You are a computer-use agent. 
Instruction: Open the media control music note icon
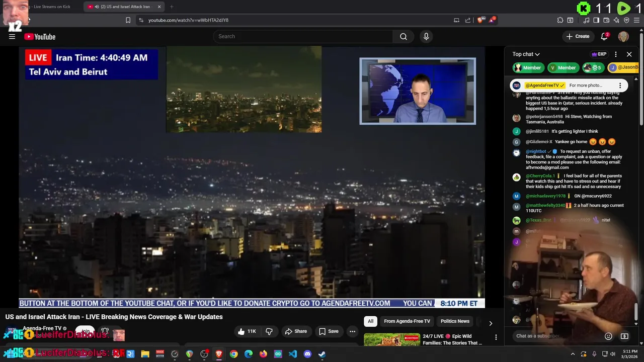point(586,20)
